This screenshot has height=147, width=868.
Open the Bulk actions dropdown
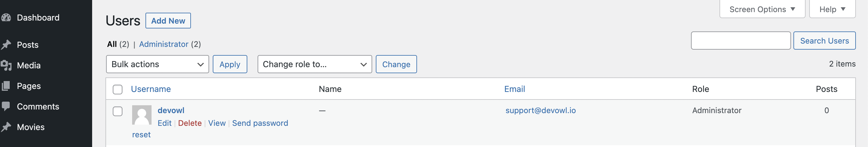pos(157,64)
